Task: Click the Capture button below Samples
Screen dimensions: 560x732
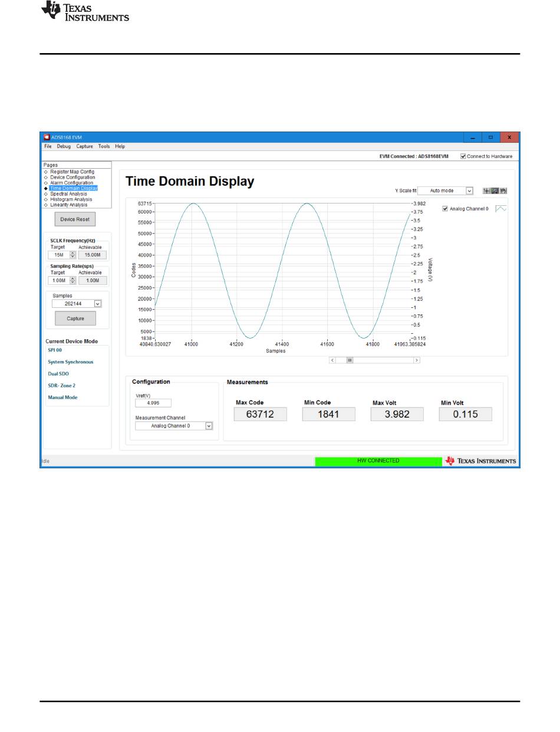Action: [x=75, y=319]
